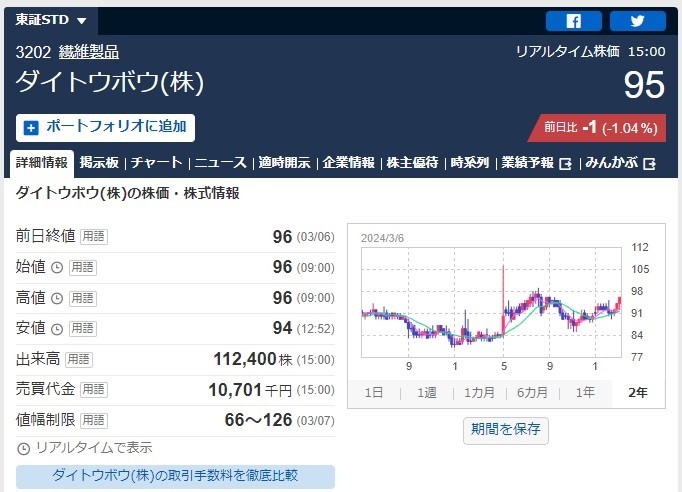Click the 2-year stock price chart
Viewport: 682px width, 492px height.
pos(491,303)
